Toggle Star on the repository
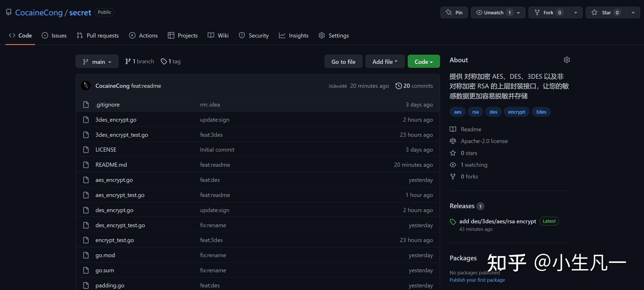The image size is (644, 290). click(606, 13)
